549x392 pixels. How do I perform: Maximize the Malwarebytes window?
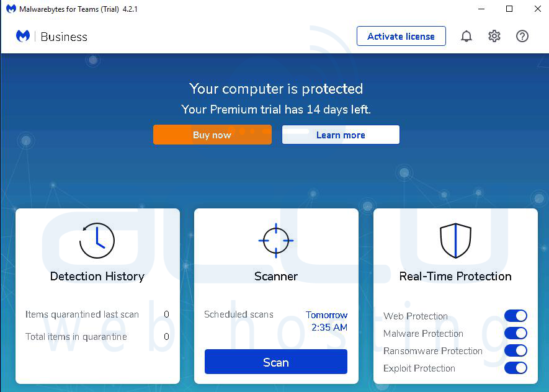pyautogui.click(x=509, y=9)
